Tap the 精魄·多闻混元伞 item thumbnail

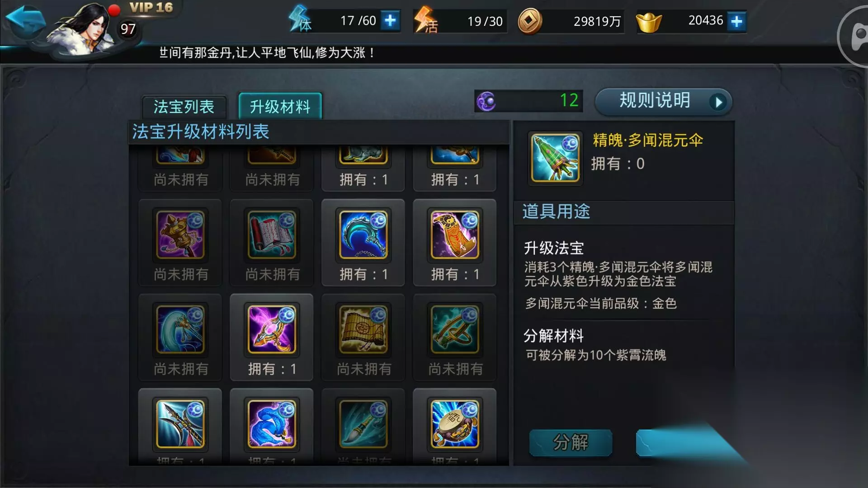[555, 157]
